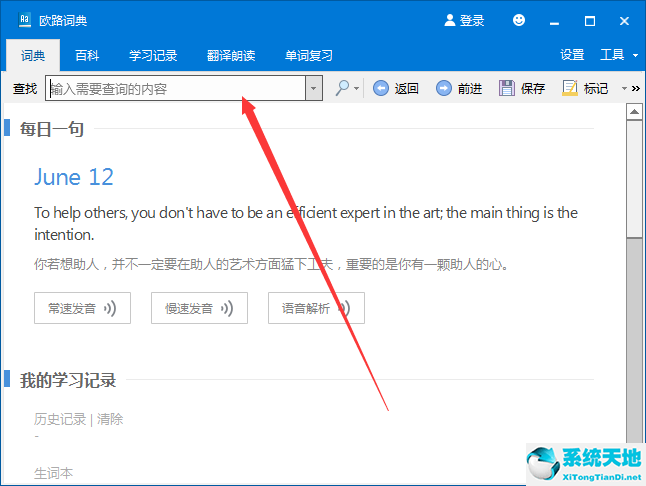The image size is (646, 486).
Task: Click the scrollbar up arrow
Action: click(x=634, y=112)
